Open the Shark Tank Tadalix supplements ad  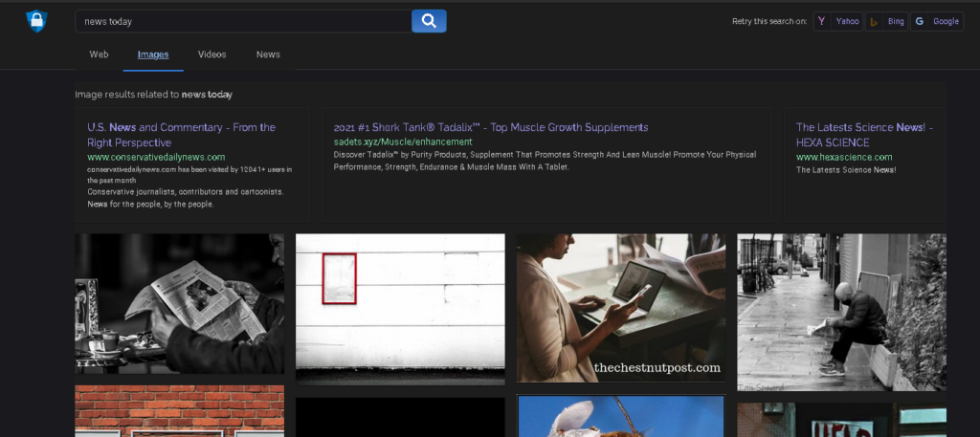491,127
